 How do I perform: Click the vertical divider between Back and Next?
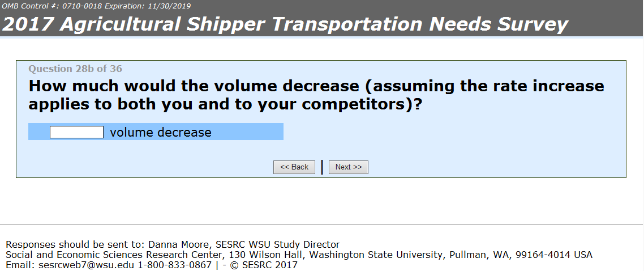(322, 167)
